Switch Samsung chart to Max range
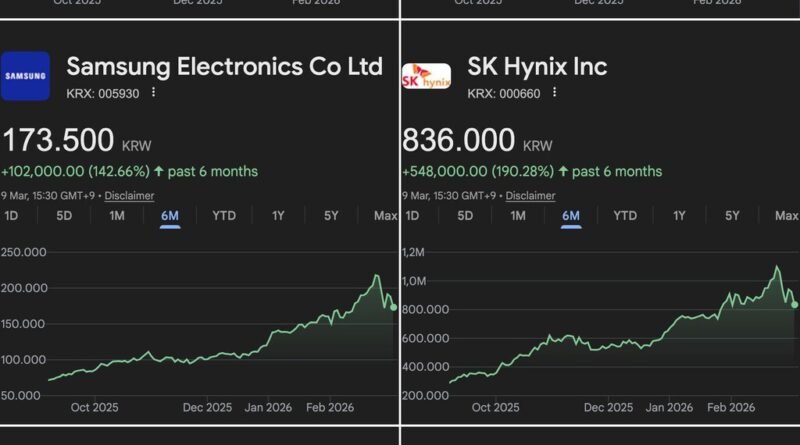Screen dimensions: 800x445 coord(385,216)
